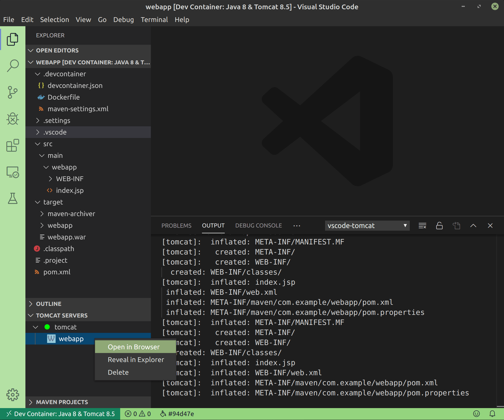This screenshot has width=504, height=420.
Task: Open the File menu
Action: (x=9, y=20)
